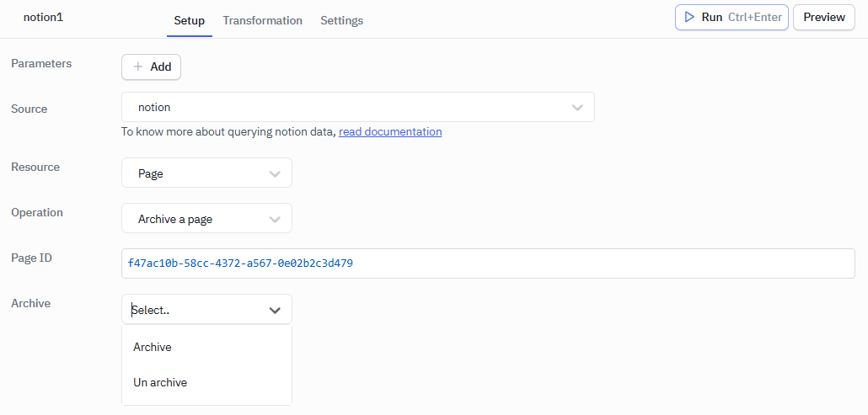Click into the Page ID input field

489,263
